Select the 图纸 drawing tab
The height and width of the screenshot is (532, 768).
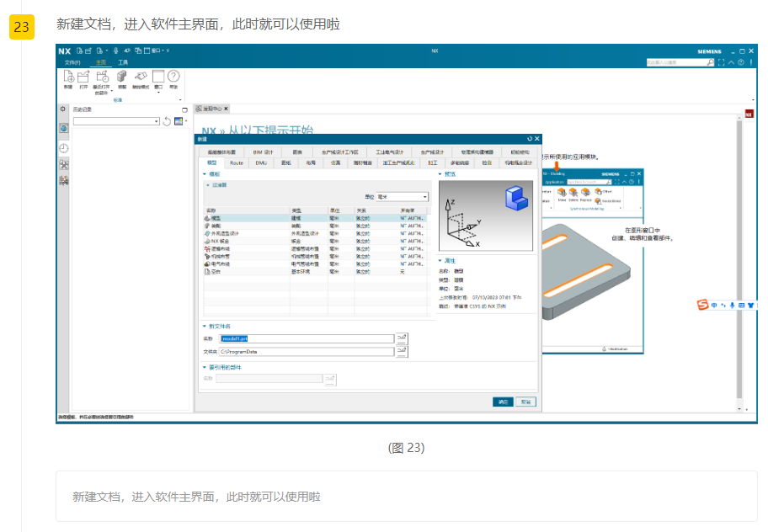click(x=286, y=163)
